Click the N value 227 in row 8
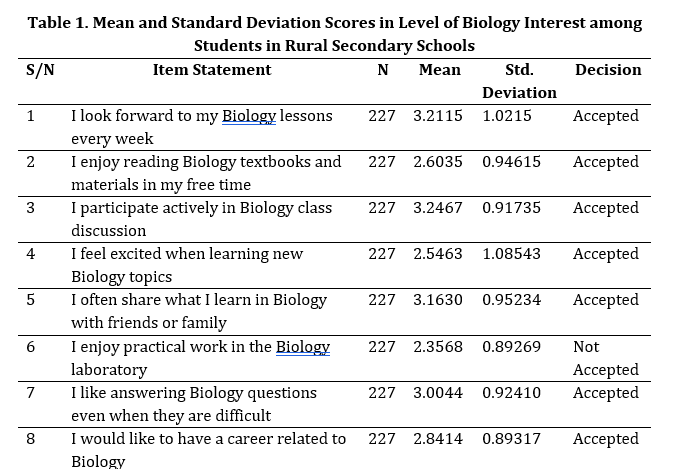 coord(382,439)
